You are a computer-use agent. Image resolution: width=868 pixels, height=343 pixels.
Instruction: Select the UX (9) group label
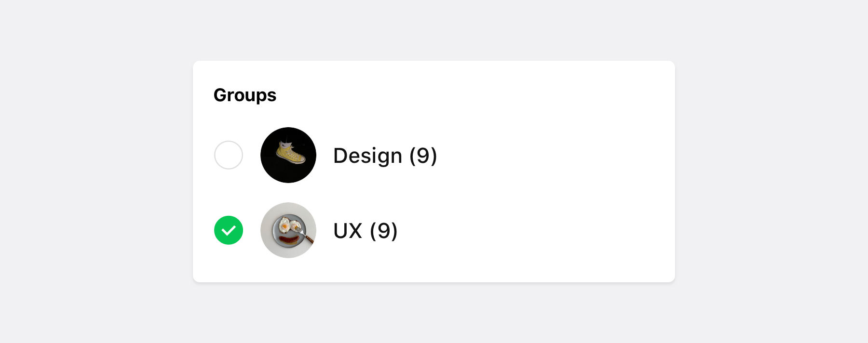pyautogui.click(x=365, y=231)
